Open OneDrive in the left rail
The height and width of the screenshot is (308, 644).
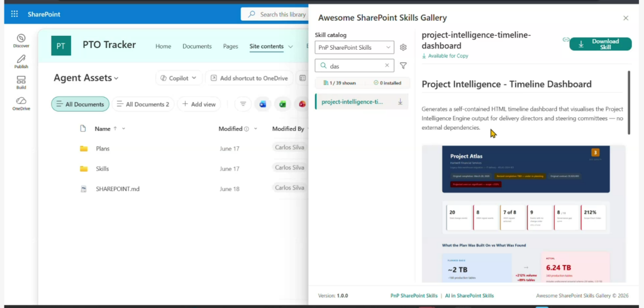point(21,104)
